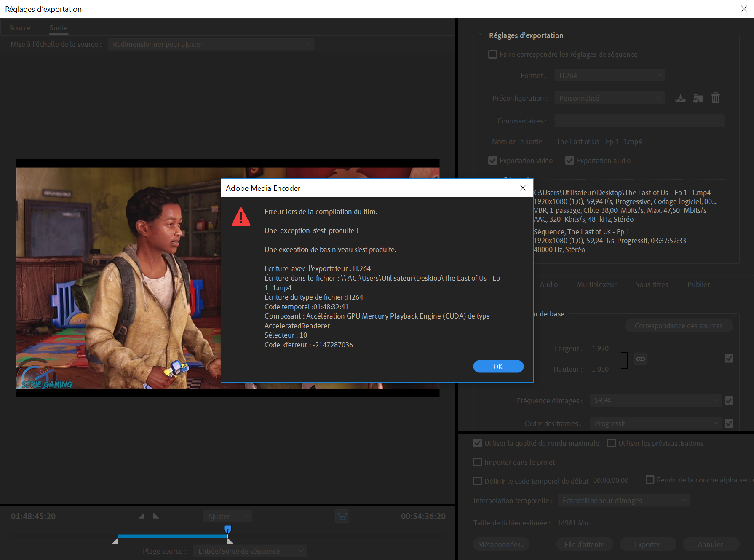The image size is (754, 560).
Task: Click the output name The Last of Us link
Action: 599,142
